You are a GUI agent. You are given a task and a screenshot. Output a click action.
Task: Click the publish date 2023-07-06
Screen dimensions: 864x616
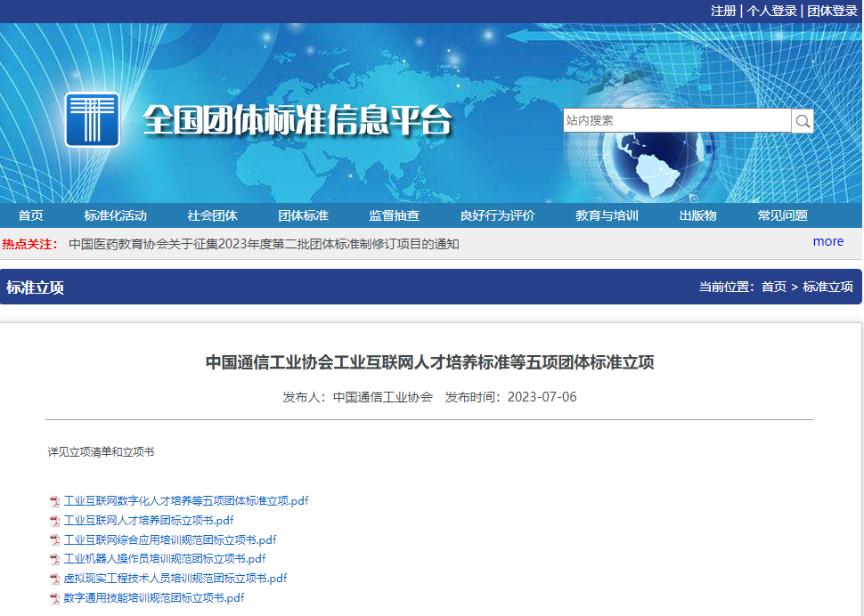pos(542,397)
